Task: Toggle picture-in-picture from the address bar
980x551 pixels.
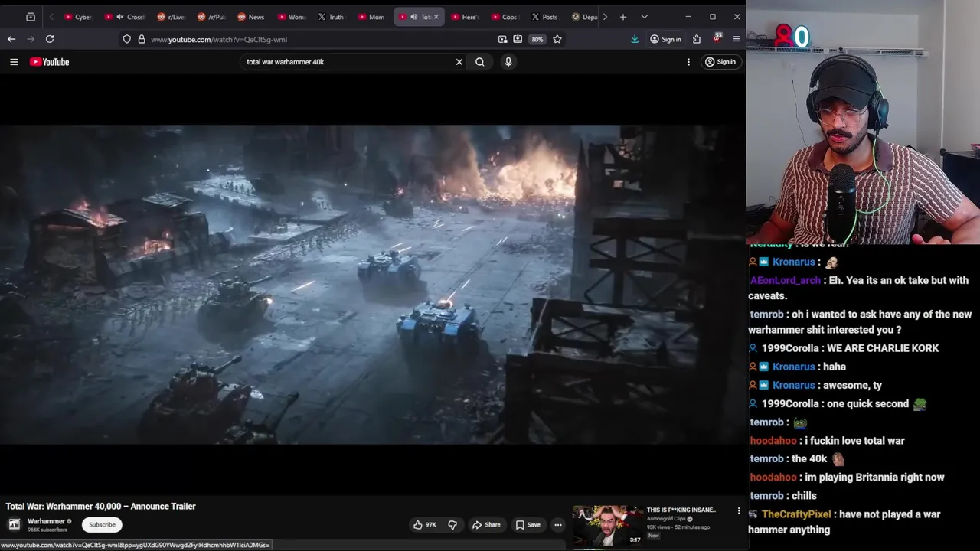Action: click(502, 39)
